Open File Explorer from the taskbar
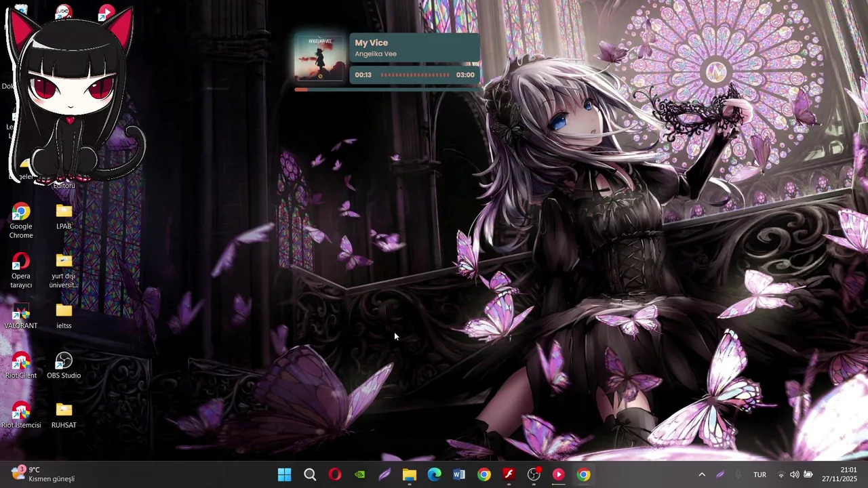The width and height of the screenshot is (868, 488). [x=410, y=474]
